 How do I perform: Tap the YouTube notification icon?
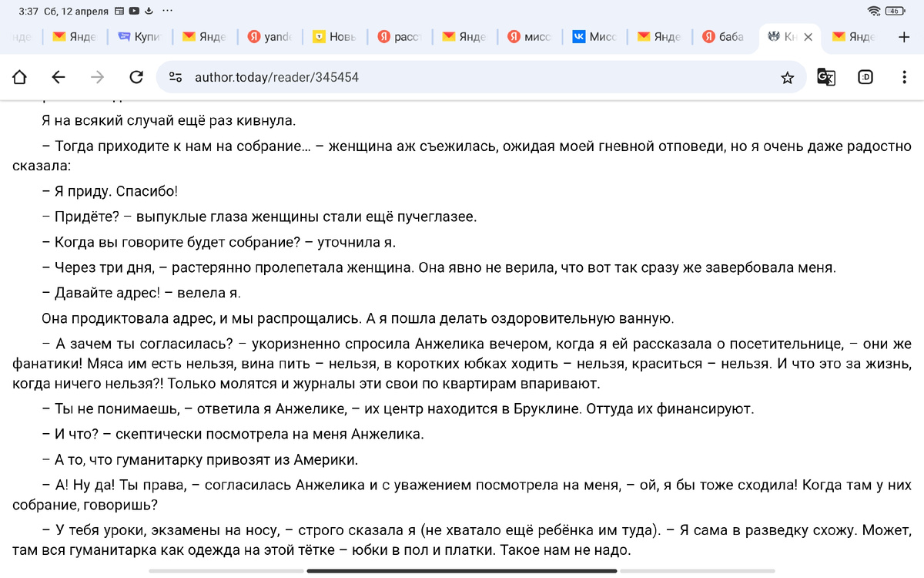coord(134,12)
